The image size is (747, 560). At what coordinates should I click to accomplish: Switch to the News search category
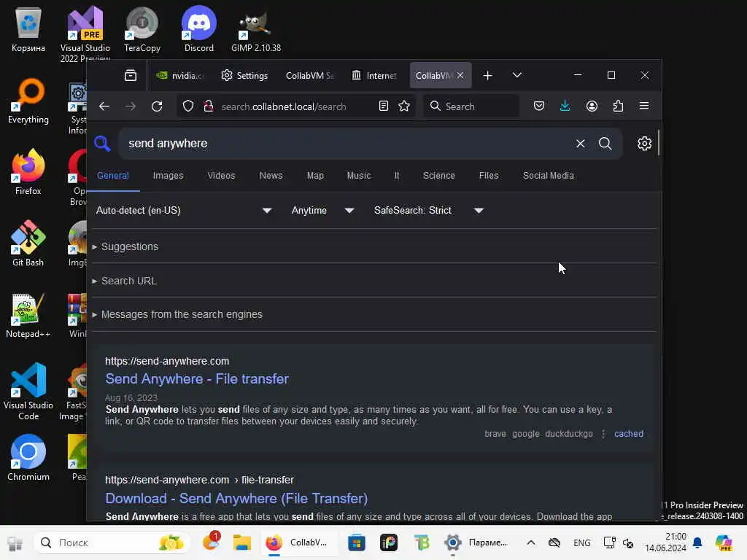[271, 176]
